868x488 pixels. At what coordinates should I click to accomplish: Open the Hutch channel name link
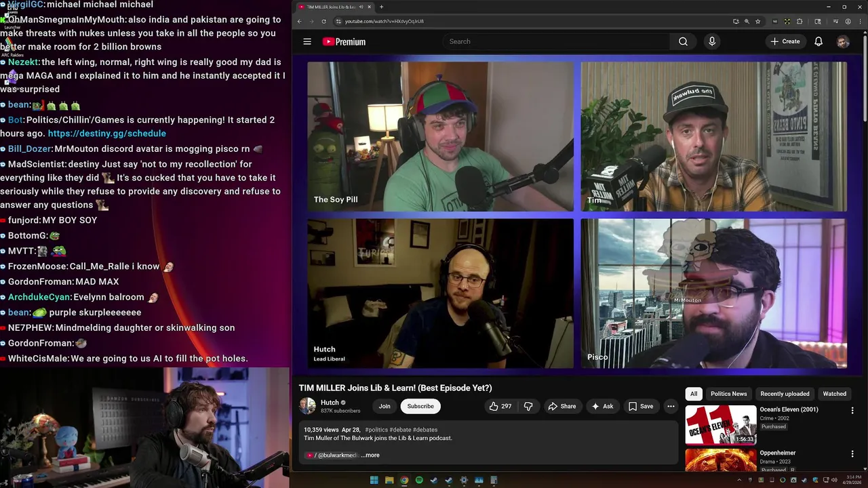click(x=330, y=403)
